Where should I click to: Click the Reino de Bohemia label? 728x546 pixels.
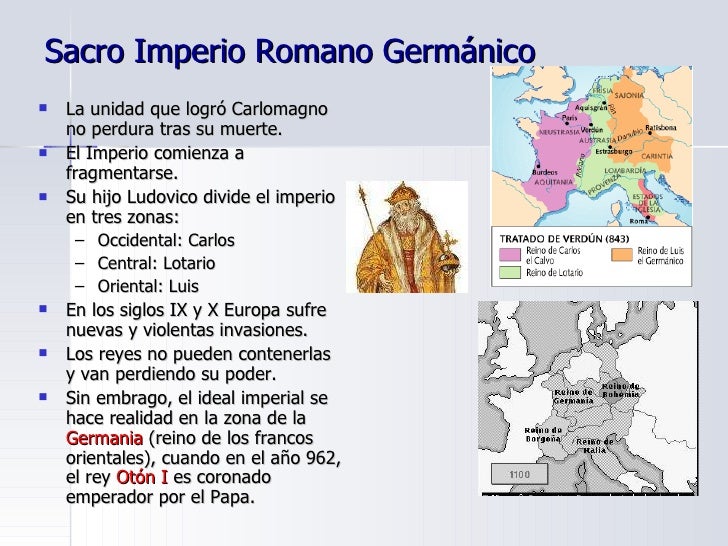point(620,390)
